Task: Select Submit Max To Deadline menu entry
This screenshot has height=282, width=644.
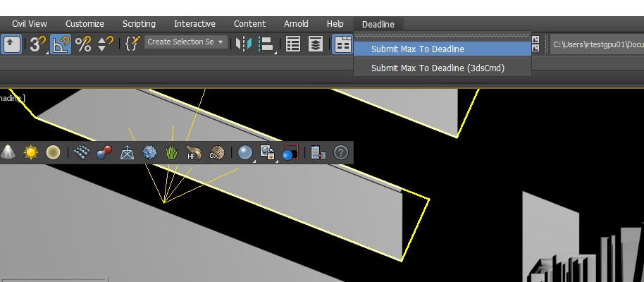Action: click(x=442, y=49)
